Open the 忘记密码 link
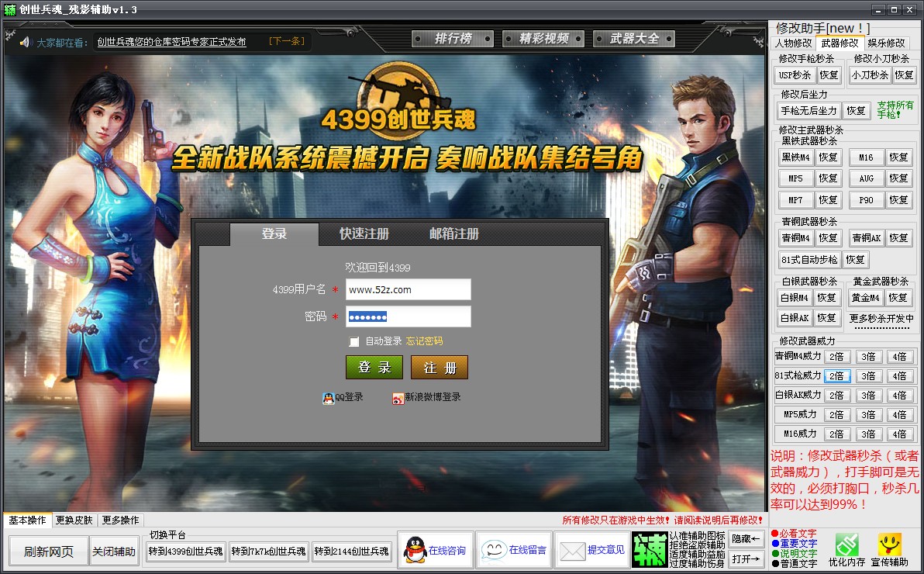The width and height of the screenshot is (924, 574). (424, 341)
